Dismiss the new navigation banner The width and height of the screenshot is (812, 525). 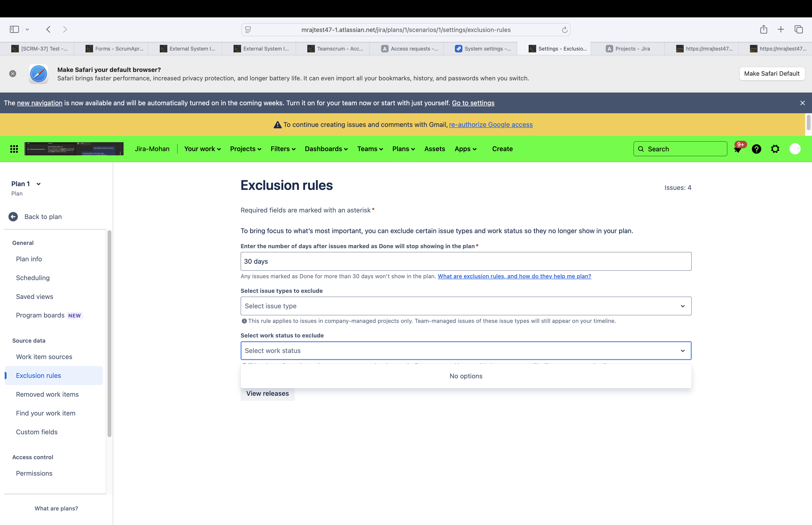pos(802,103)
